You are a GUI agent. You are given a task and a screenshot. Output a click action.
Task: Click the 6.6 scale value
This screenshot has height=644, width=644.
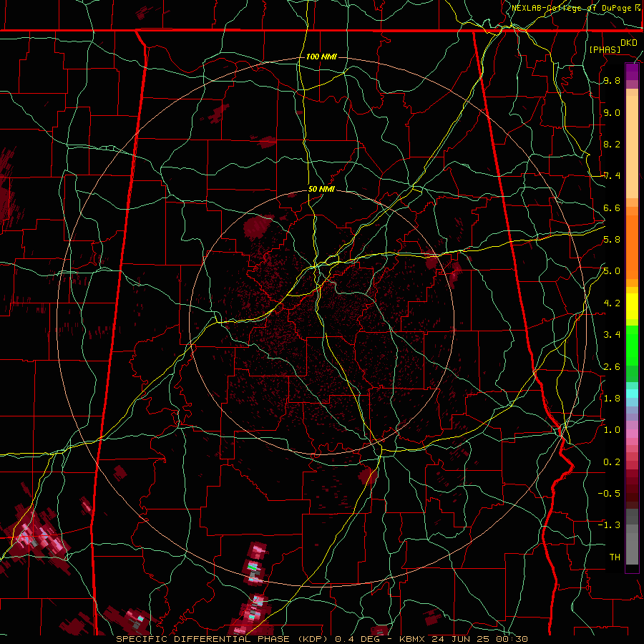coord(612,208)
